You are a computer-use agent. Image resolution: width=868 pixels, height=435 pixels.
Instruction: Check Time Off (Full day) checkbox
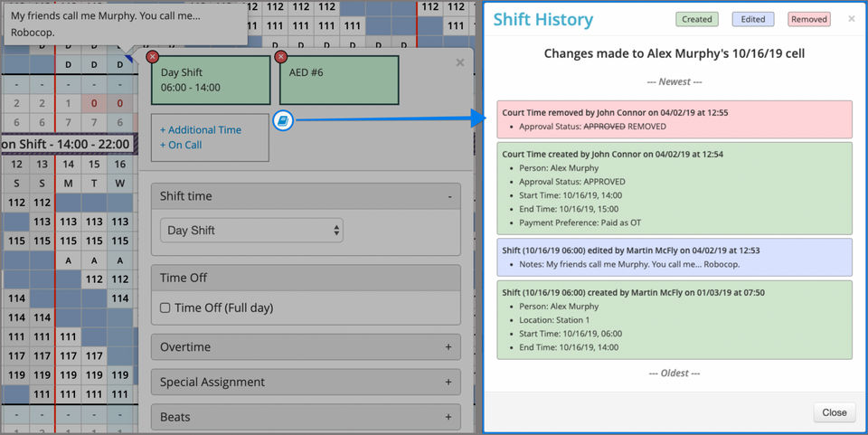click(165, 307)
